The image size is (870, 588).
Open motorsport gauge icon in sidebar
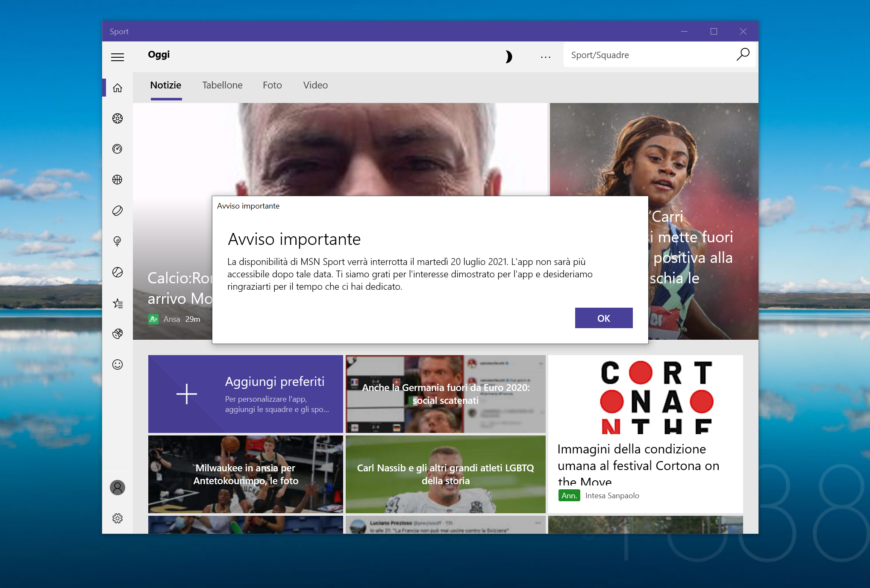[118, 149]
